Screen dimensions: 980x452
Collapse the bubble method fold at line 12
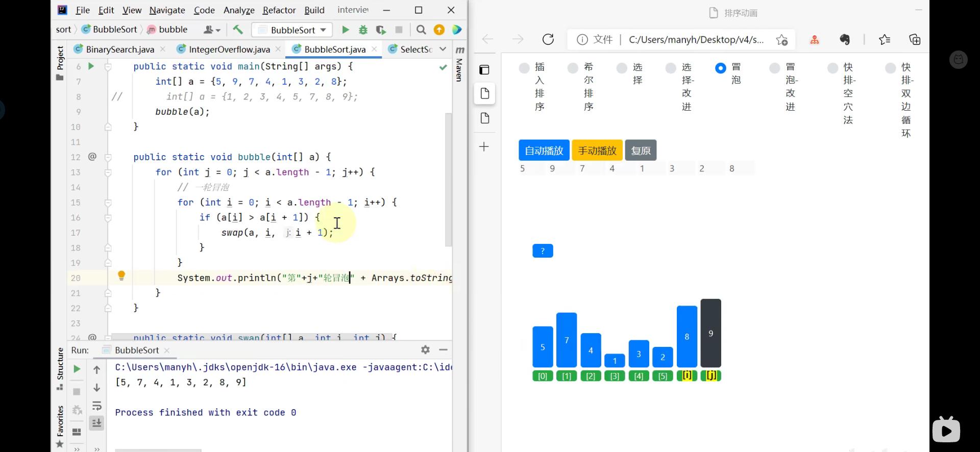108,158
